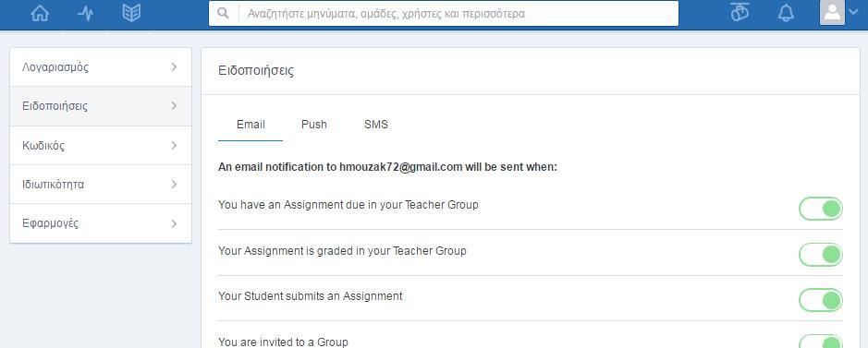Expand the account menu arrow
868x348 pixels.
852,12
